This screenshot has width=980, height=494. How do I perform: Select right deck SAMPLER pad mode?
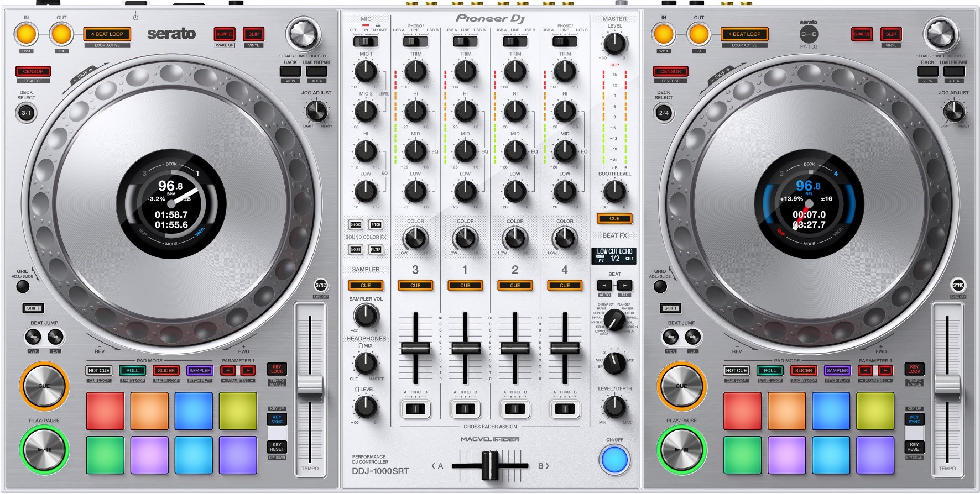837,370
